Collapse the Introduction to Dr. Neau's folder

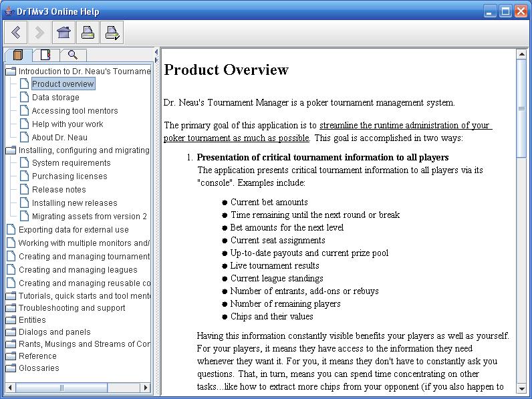pos(11,72)
